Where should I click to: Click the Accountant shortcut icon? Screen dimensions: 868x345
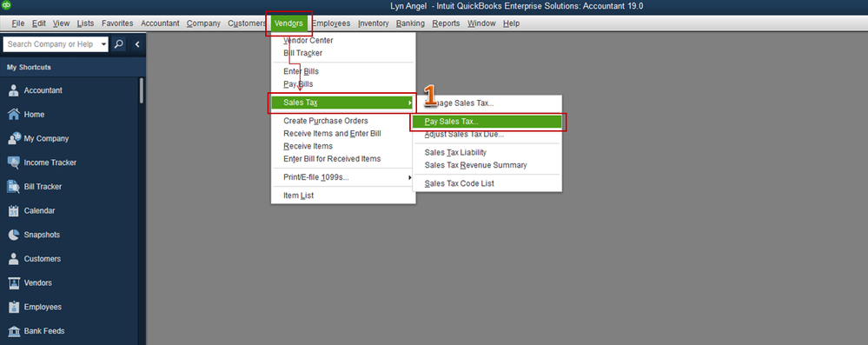(x=14, y=90)
